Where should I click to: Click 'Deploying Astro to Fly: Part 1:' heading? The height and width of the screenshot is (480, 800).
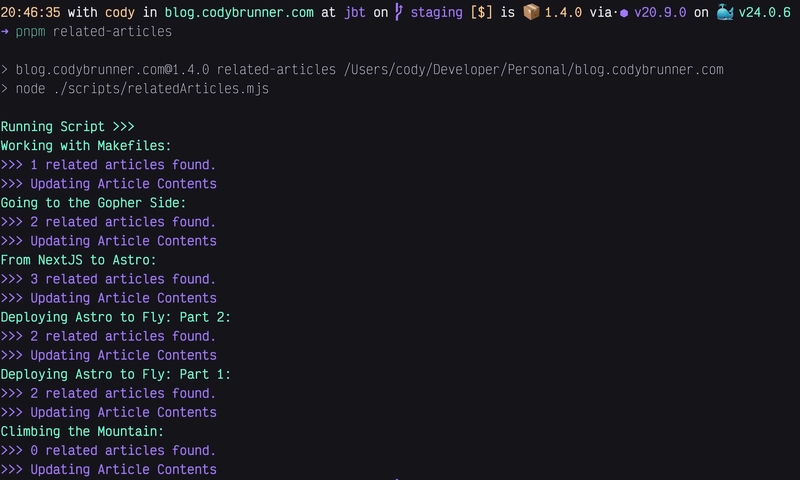(115, 374)
